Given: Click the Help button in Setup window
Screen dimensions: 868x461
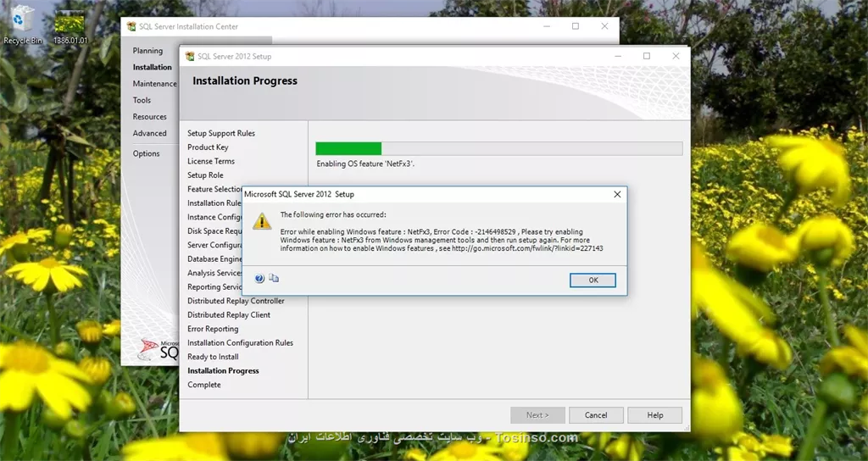Looking at the screenshot, I should click(655, 415).
